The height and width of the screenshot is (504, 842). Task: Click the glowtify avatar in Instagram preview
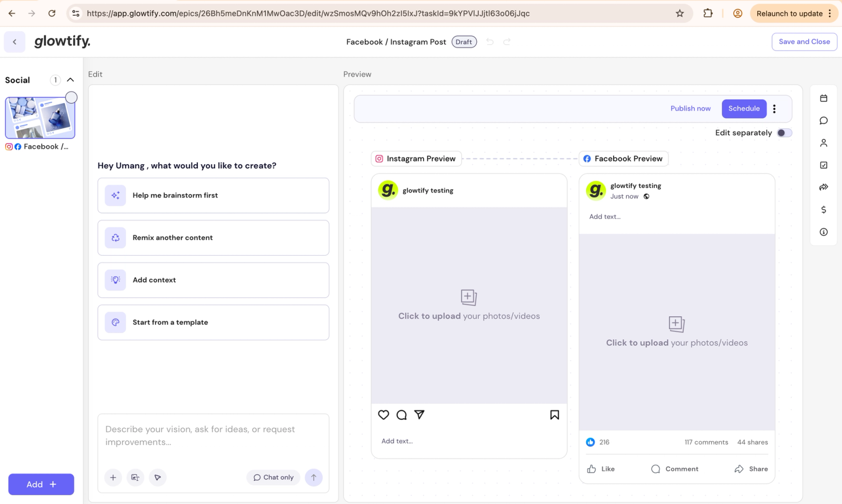point(388,190)
